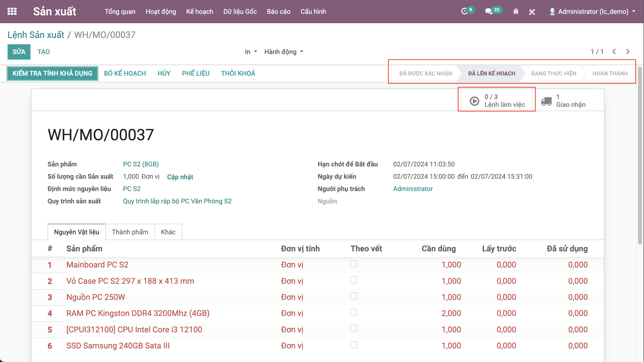Viewport: 644px width, 362px height.
Task: Click the ĐANG THỰC HIỆN status stage
Action: (553, 73)
